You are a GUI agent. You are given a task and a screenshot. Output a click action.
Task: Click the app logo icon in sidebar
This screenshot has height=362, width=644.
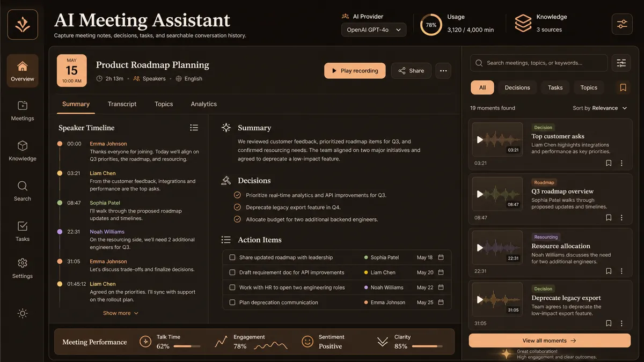[23, 25]
